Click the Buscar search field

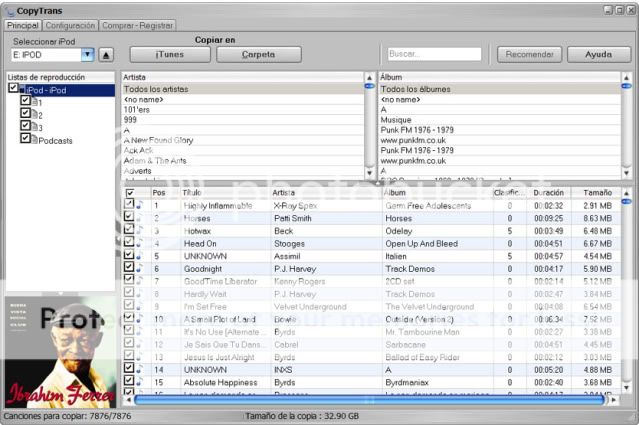point(434,54)
